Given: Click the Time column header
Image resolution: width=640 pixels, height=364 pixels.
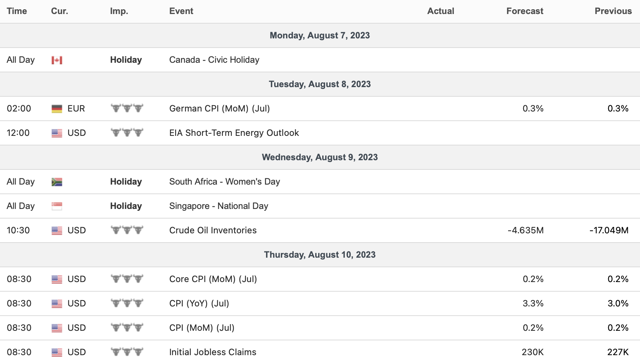Looking at the screenshot, I should tap(17, 11).
